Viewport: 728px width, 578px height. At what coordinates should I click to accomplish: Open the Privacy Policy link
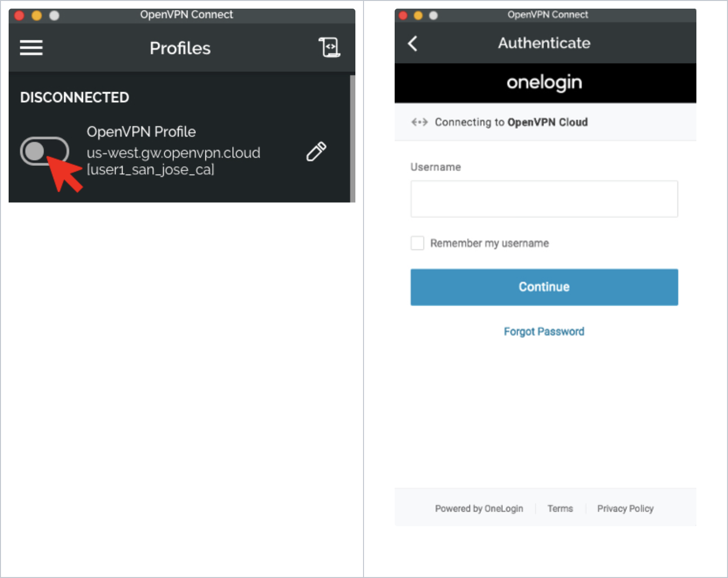pos(625,509)
